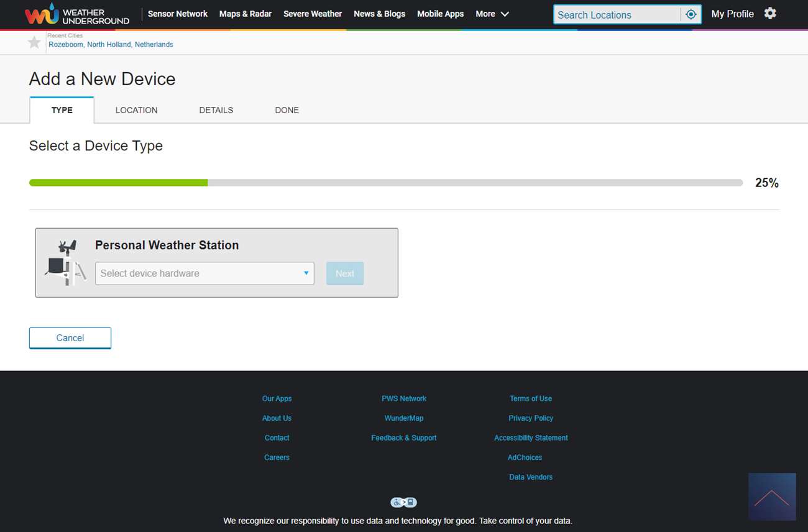Click the 25% green progress bar
The image size is (808, 532).
point(118,183)
